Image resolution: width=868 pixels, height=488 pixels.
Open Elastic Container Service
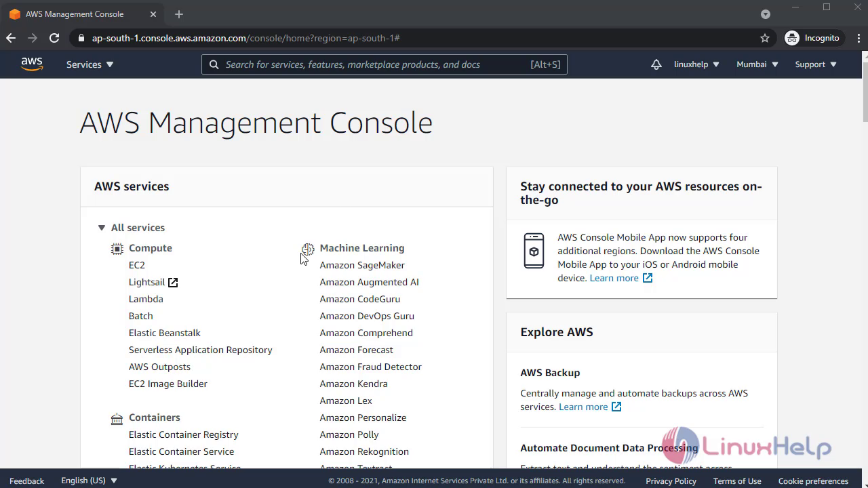[182, 451]
